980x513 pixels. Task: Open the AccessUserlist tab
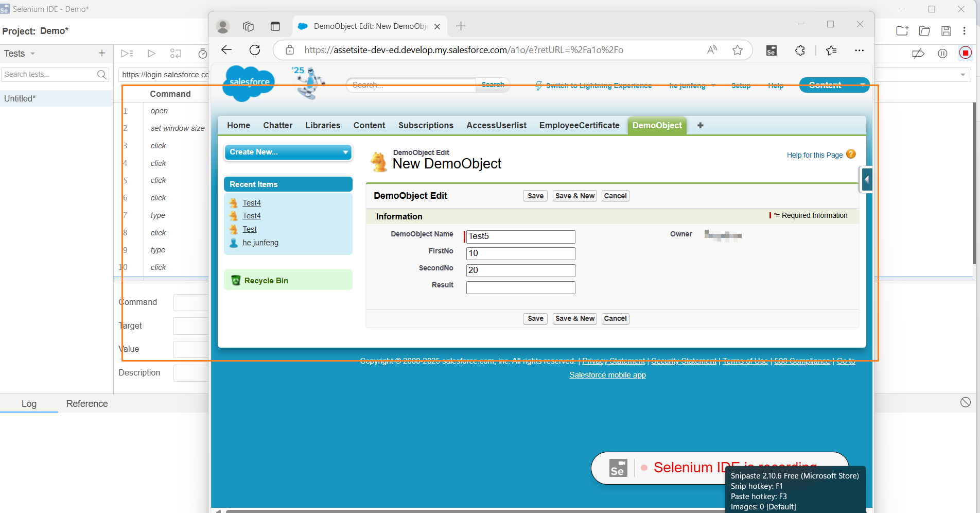click(x=496, y=125)
